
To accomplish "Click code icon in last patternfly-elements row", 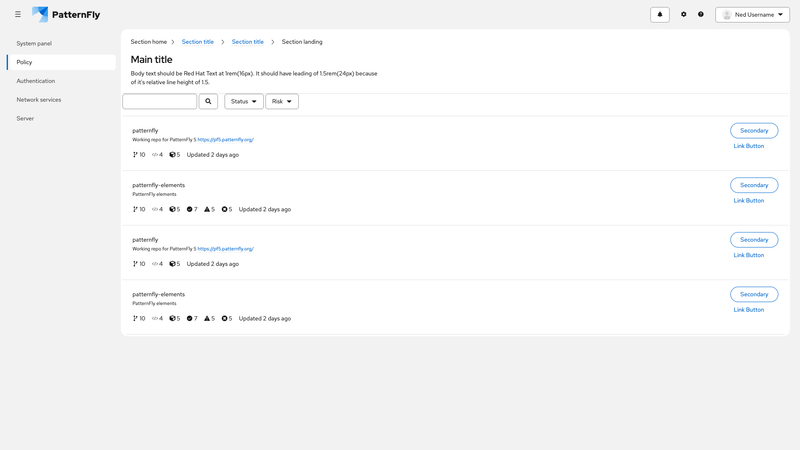I will (155, 318).
